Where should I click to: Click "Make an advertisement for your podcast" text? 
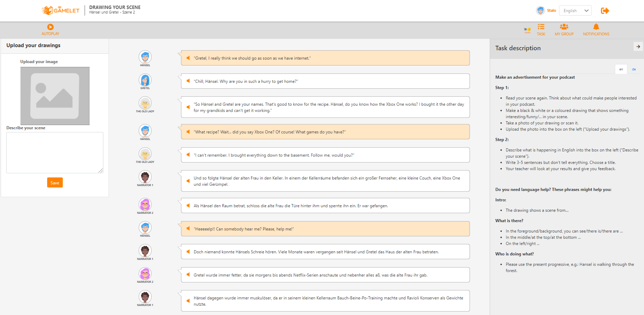(535, 77)
